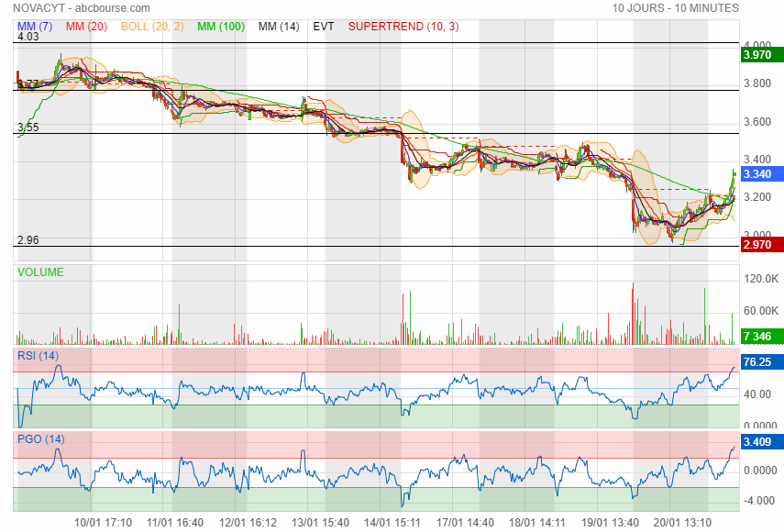This screenshot has height=532, width=784.
Task: Click the 20/01 13:10 date label
Action: tap(682, 523)
